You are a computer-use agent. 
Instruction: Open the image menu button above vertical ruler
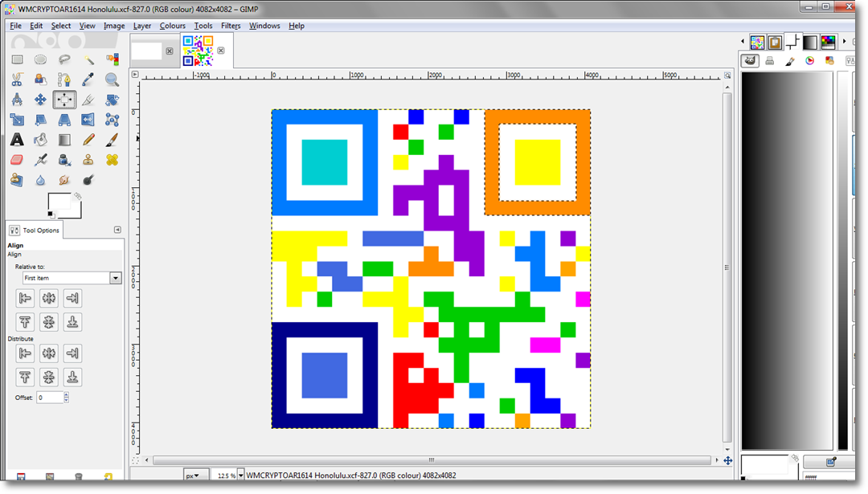tap(135, 74)
